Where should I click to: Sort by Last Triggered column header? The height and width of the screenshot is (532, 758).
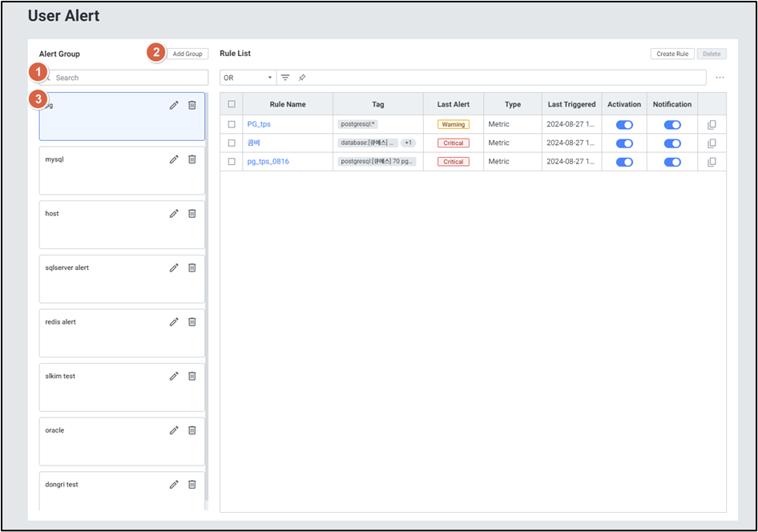(x=571, y=104)
